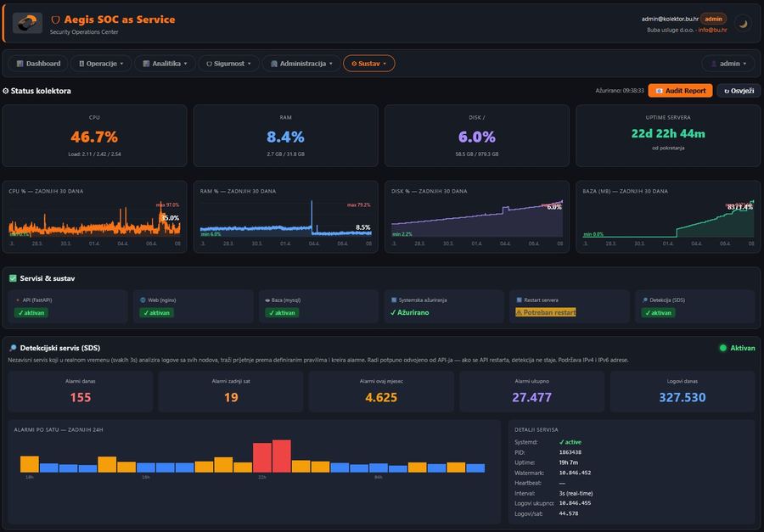Open the Administracija menu
764x532 pixels.
click(x=300, y=64)
